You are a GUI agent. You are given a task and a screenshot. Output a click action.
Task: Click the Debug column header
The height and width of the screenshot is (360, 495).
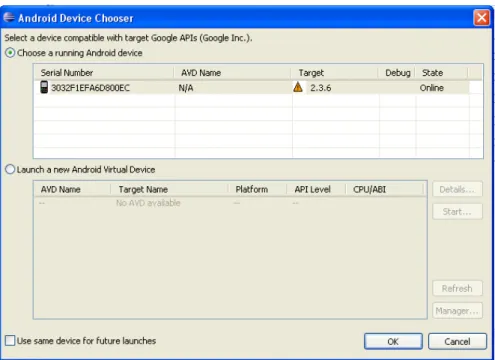click(x=397, y=73)
